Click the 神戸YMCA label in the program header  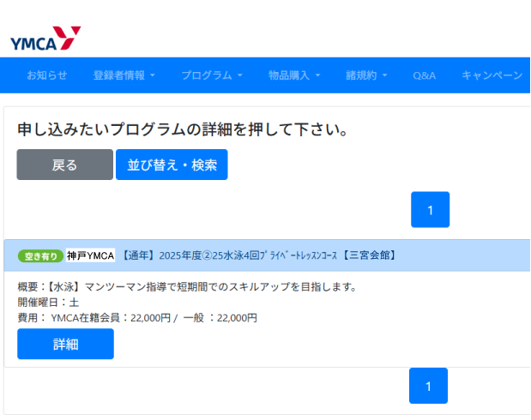coord(91,255)
